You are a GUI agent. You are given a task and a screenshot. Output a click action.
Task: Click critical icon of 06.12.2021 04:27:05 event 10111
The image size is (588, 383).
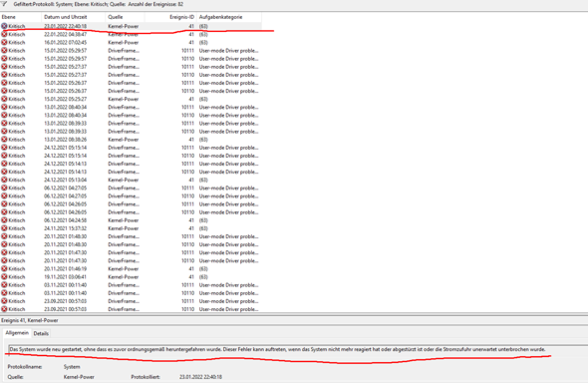(4, 188)
